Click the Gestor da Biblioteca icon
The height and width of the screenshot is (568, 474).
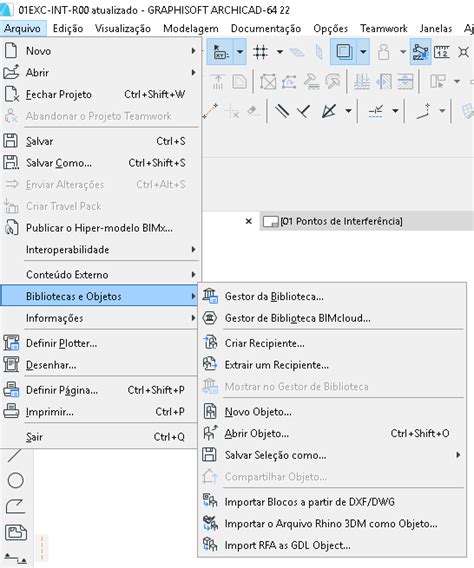(210, 296)
